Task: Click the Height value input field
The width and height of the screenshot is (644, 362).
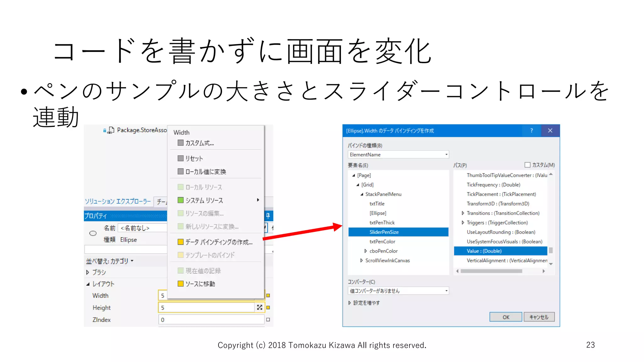Action: click(x=206, y=307)
